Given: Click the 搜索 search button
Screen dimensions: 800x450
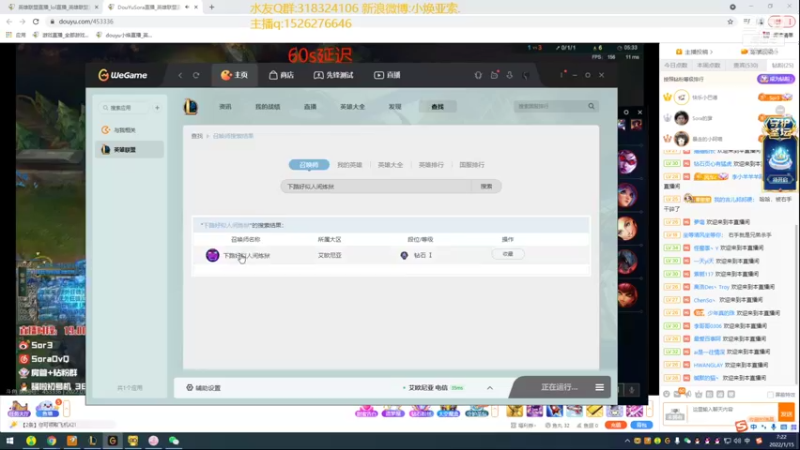Looking at the screenshot, I should coord(487,186).
